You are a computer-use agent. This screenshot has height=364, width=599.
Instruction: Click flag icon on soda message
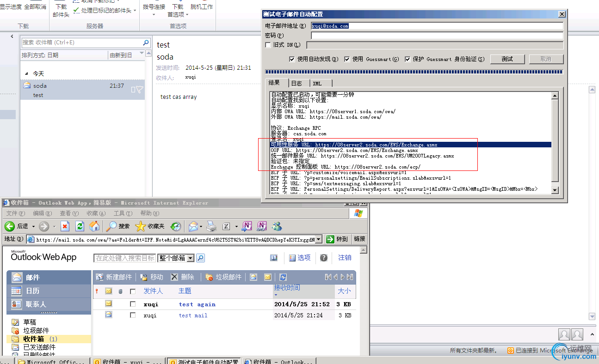pos(139,90)
